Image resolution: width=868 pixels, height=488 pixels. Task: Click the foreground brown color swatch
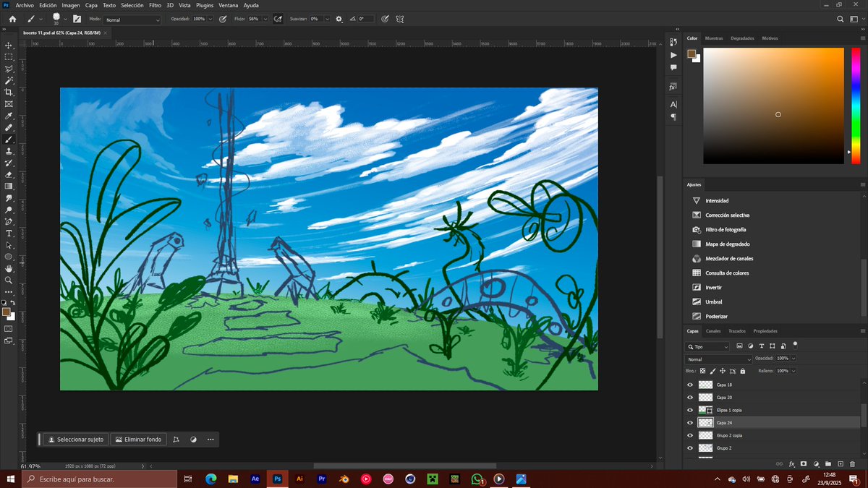[x=6, y=312]
